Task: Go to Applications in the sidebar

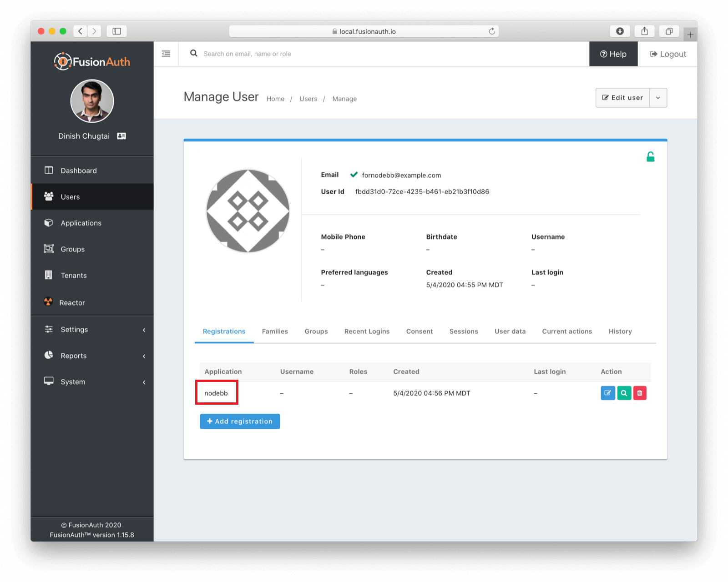Action: click(x=92, y=223)
